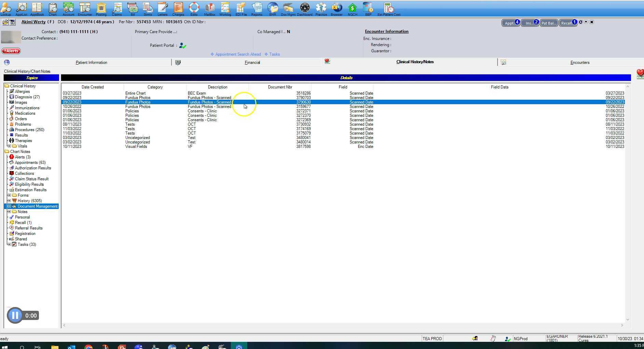The width and height of the screenshot is (644, 349).
Task: Open the MailBox icon
Action: [209, 9]
